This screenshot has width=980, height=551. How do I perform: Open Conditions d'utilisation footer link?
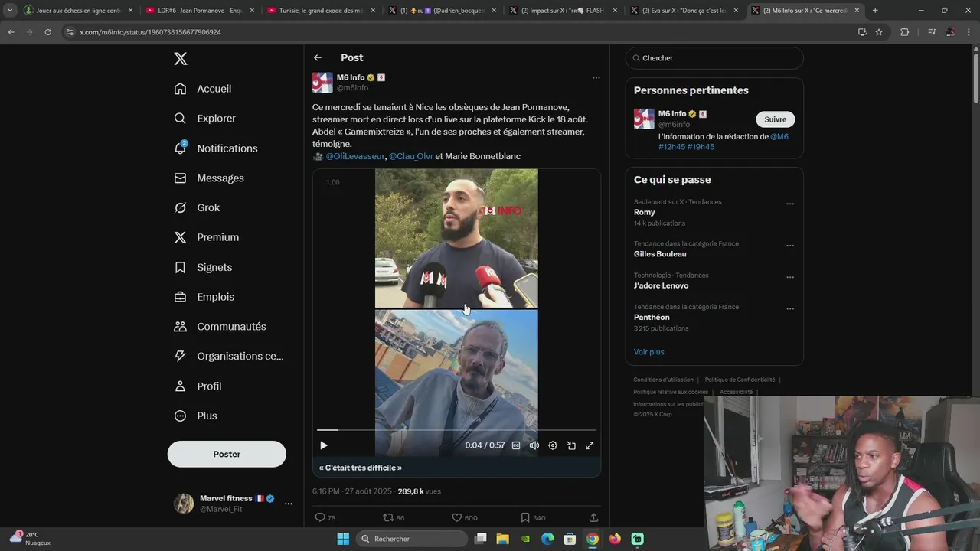[663, 380]
